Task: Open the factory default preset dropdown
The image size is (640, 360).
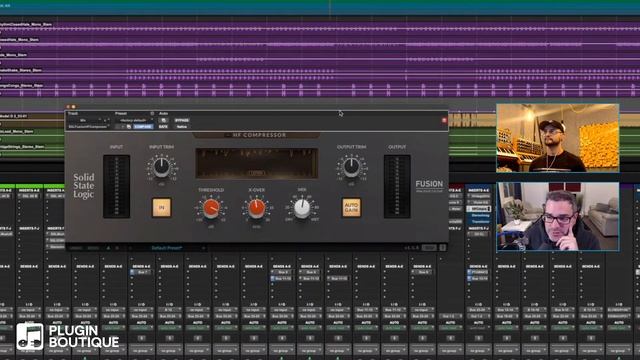Action: pos(133,120)
